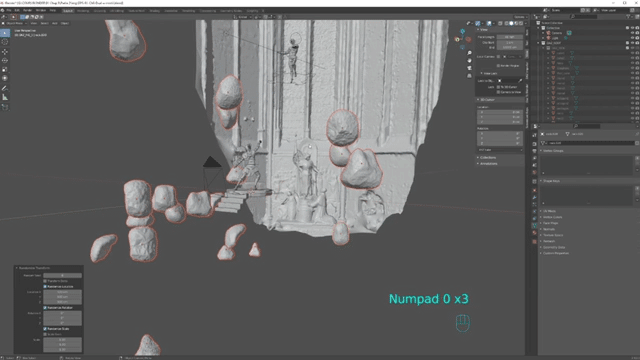Viewport: 640px width, 360px height.
Task: Select the Transform tool in the viewport toolbar
Action: click(x=5, y=78)
